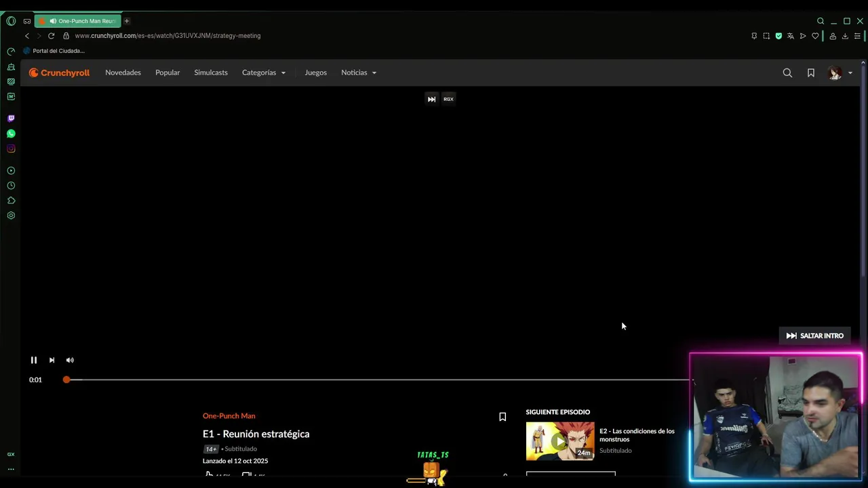This screenshot has height=488, width=868.
Task: Open the Juegos menu item
Action: (315, 73)
